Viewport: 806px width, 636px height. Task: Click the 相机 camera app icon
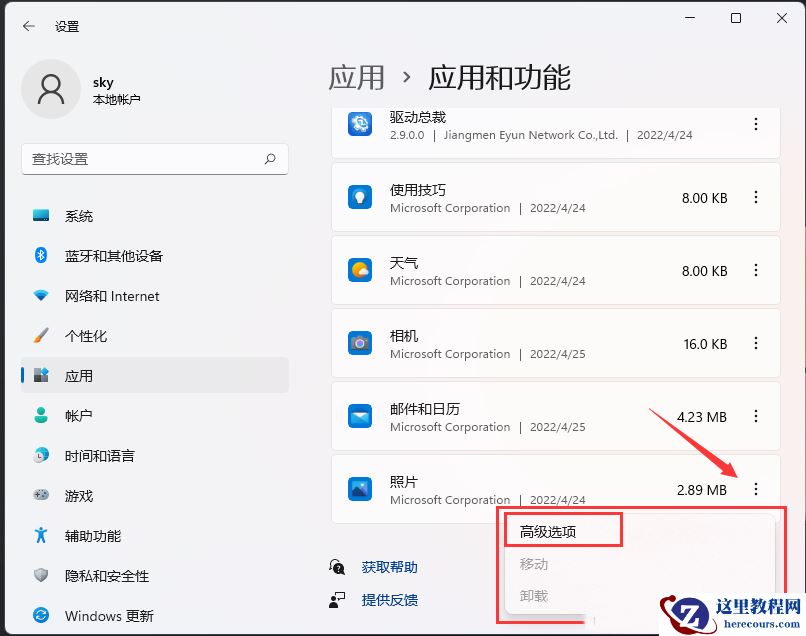click(x=359, y=343)
